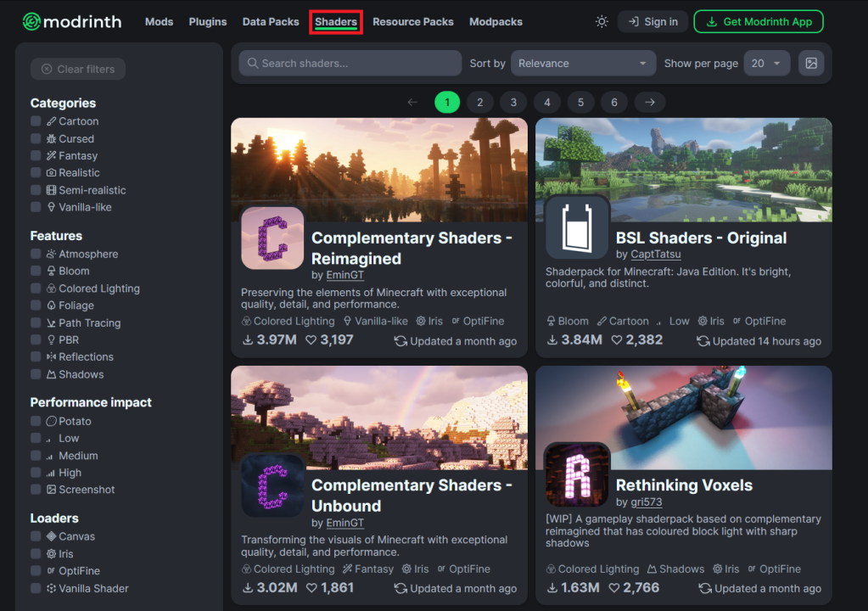Click the Sign in button

point(652,22)
